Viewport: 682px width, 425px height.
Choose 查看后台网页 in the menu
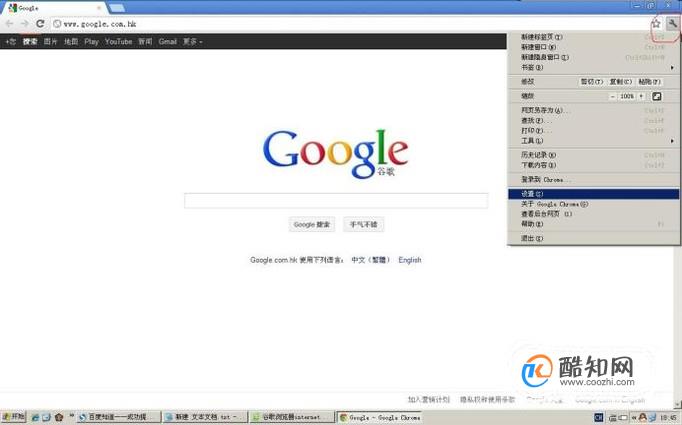click(594, 214)
